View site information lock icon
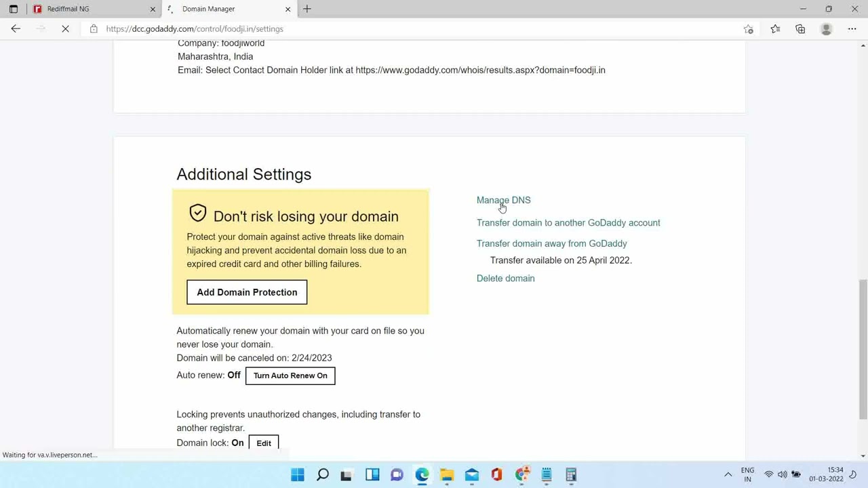The width and height of the screenshot is (868, 488). pyautogui.click(x=94, y=28)
